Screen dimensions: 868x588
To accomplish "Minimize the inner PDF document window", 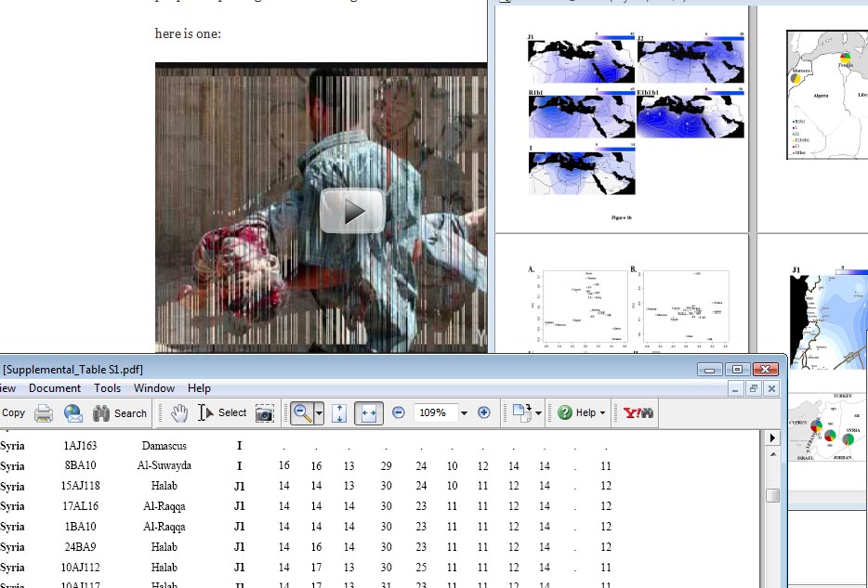I will (735, 389).
